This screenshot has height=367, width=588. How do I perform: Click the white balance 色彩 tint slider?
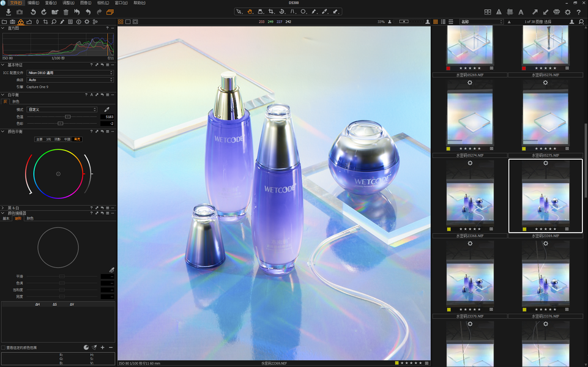pyautogui.click(x=62, y=124)
